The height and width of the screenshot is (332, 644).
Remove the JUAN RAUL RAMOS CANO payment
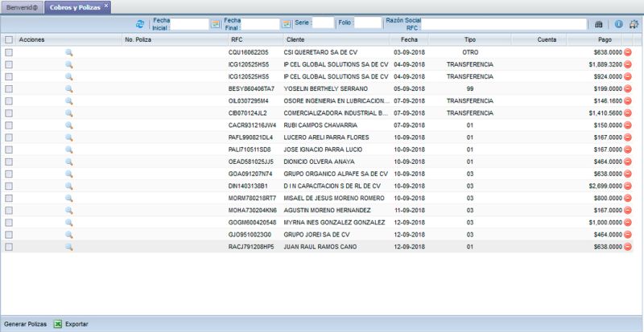628,247
